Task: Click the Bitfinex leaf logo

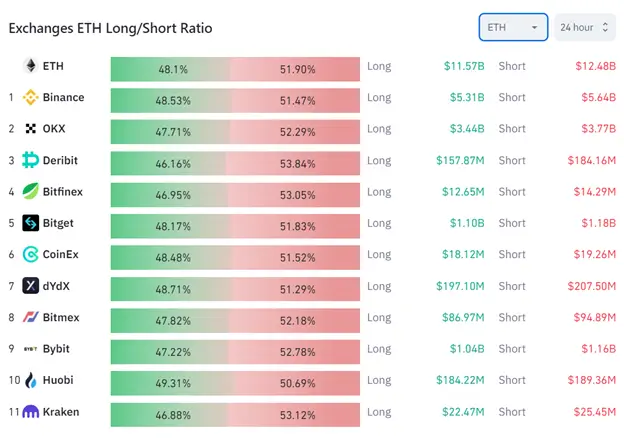Action: tap(30, 192)
